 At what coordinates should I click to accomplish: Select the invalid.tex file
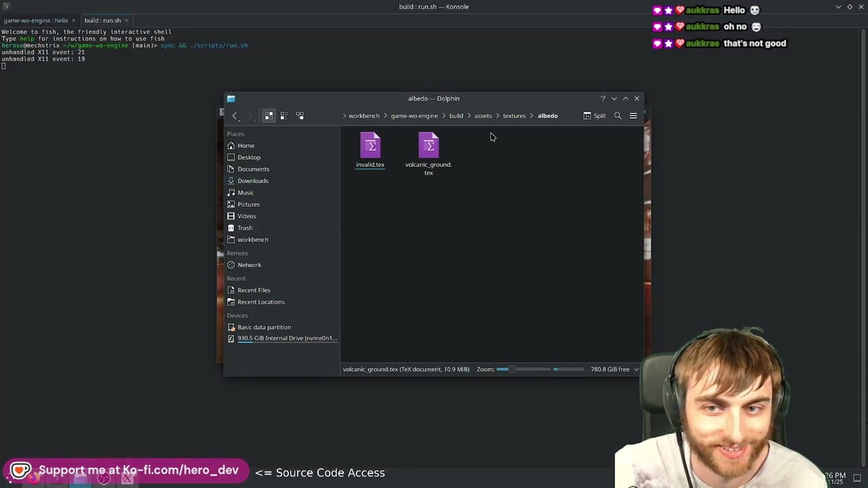(370, 150)
